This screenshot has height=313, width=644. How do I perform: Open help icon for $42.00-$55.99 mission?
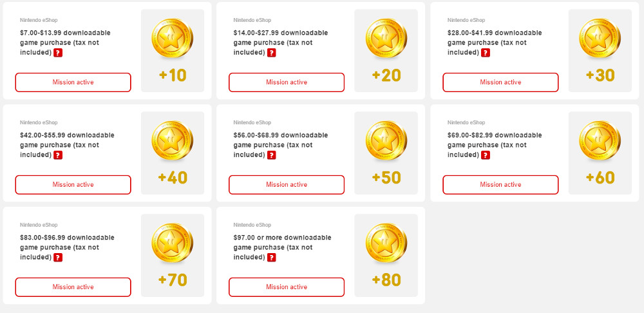pos(58,155)
